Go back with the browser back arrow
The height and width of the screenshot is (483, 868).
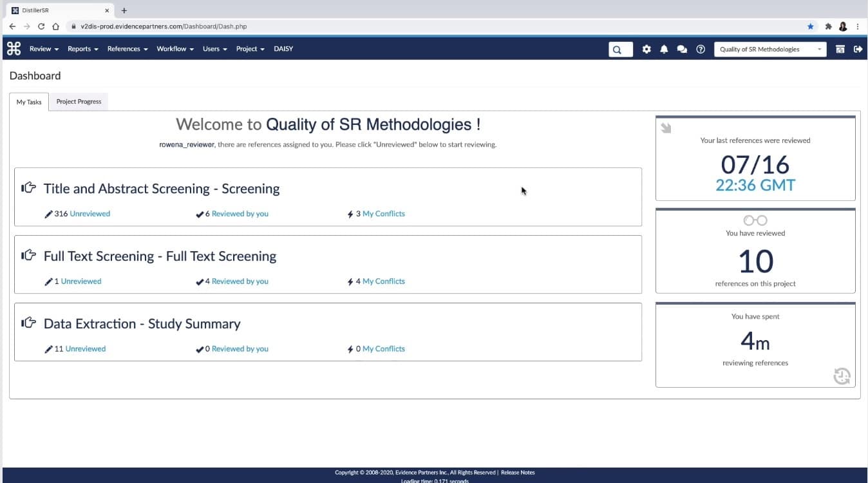click(12, 26)
